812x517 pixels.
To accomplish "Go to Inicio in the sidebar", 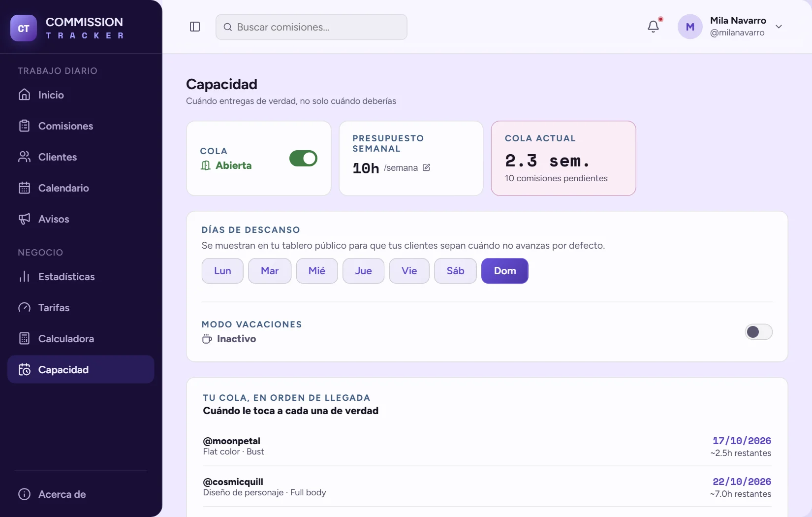I will [x=81, y=95].
